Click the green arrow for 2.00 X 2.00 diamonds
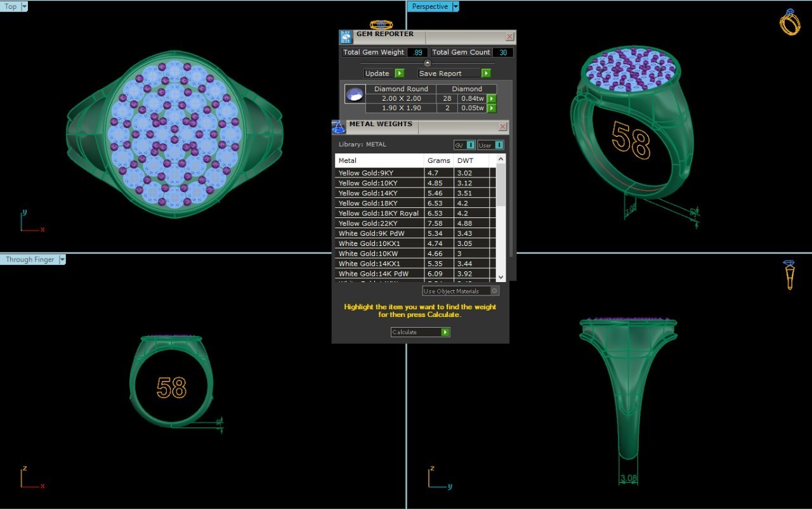 click(x=492, y=99)
